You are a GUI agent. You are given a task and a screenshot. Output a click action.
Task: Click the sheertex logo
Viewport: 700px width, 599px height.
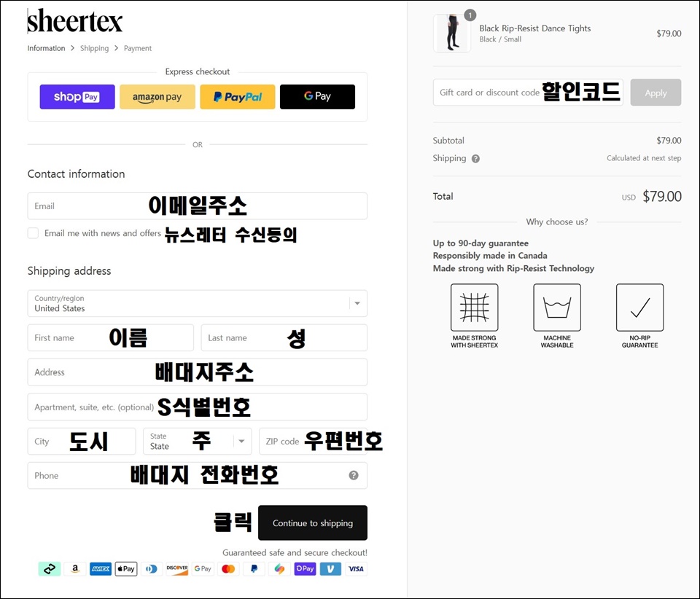pos(74,20)
